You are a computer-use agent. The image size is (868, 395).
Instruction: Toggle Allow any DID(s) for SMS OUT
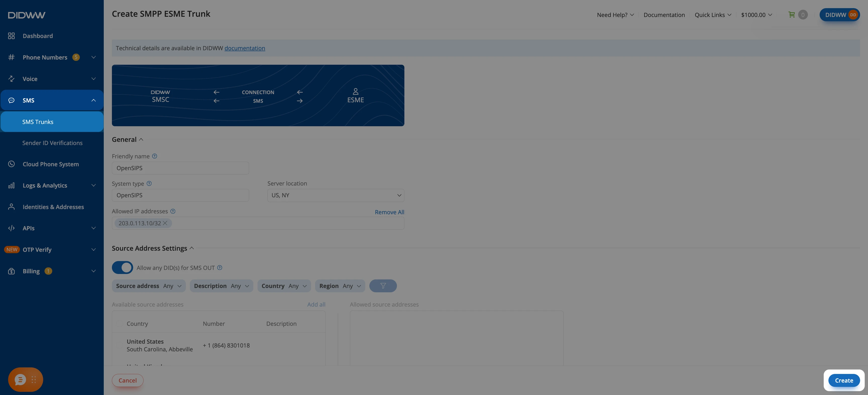click(x=122, y=268)
